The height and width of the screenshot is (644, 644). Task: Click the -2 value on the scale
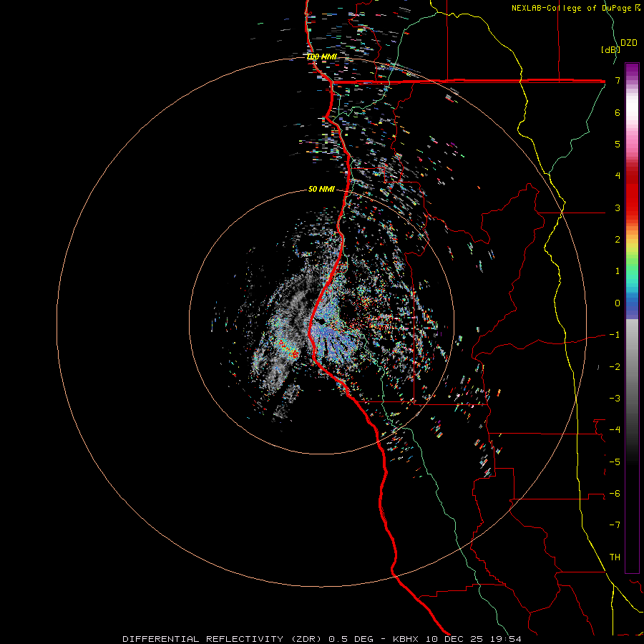[615, 366]
